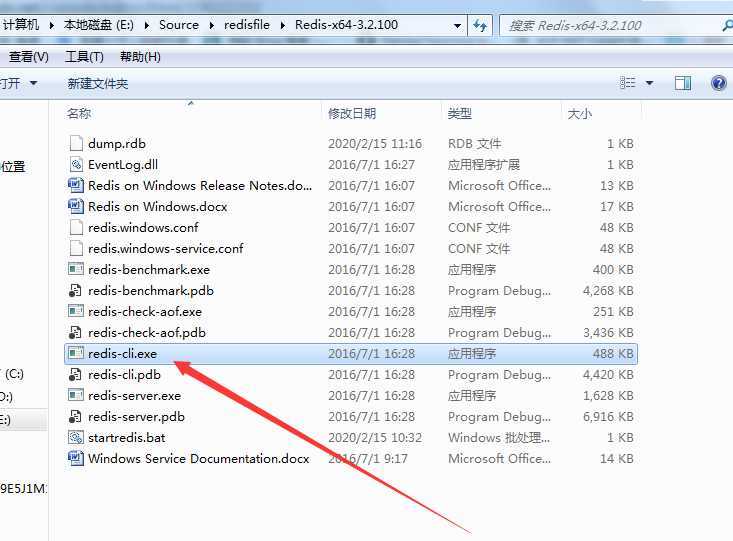
Task: Click the dump.rdb file icon
Action: tap(76, 143)
